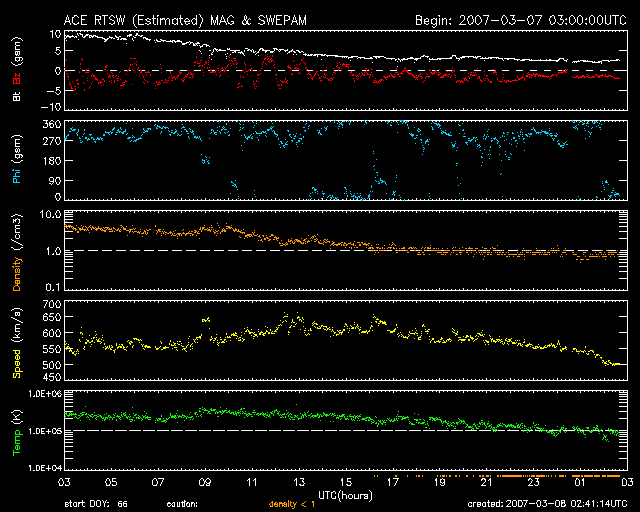640x512 pixels.
Task: Click the 'UTC(hours)' axis title
Action: click(x=345, y=496)
